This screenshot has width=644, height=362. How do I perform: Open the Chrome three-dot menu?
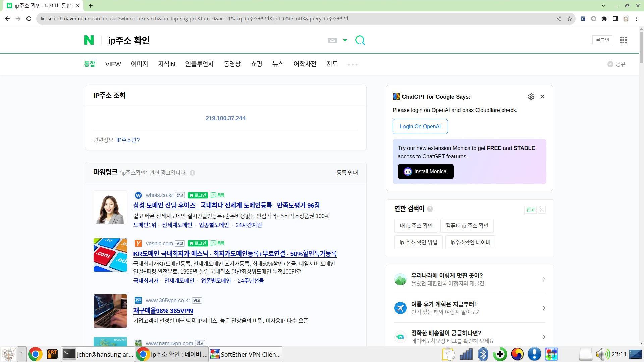pyautogui.click(x=637, y=19)
